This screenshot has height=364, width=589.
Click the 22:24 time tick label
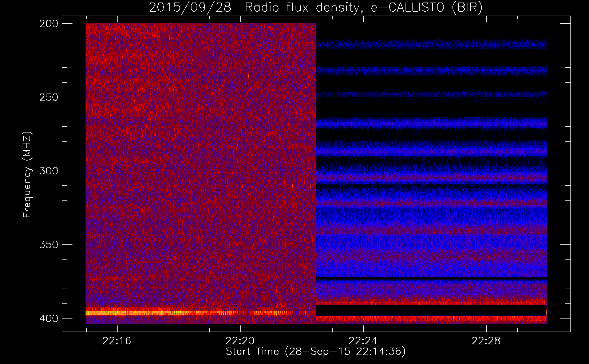363,341
